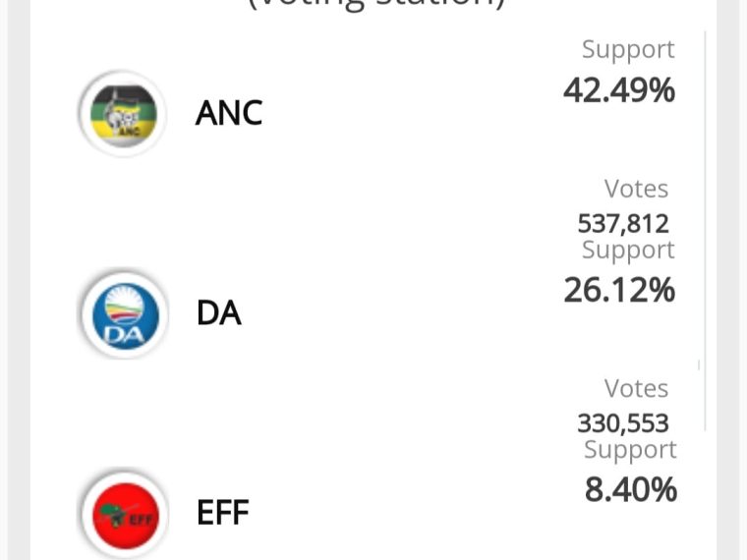Click the empty area of the DA row
The image size is (747, 560).
click(393, 314)
